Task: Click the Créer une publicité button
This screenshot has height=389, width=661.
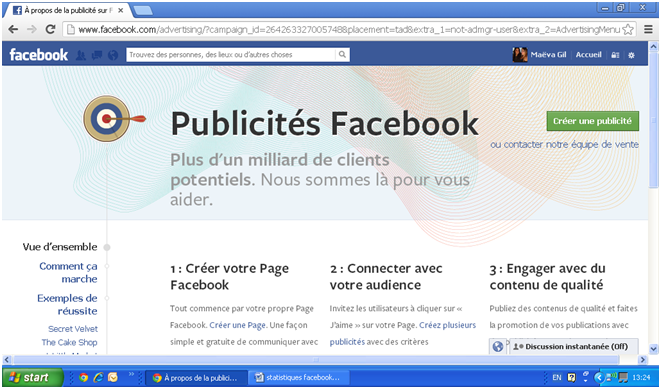Action: tap(593, 121)
